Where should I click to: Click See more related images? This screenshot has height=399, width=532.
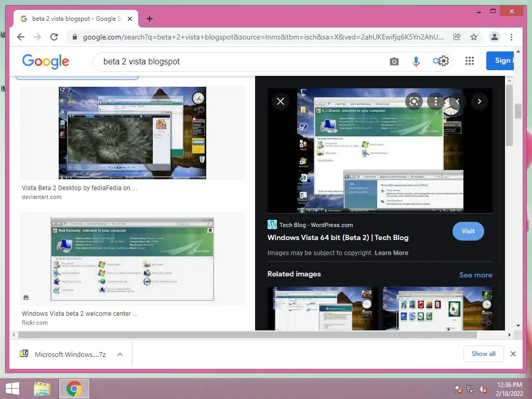tap(476, 275)
